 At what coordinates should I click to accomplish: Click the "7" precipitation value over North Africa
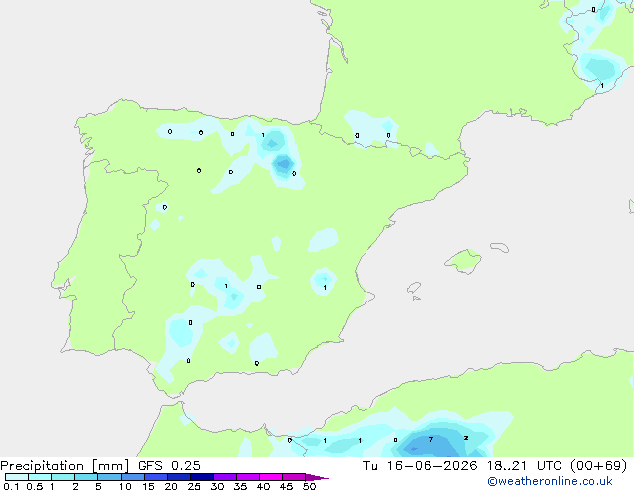(431, 439)
